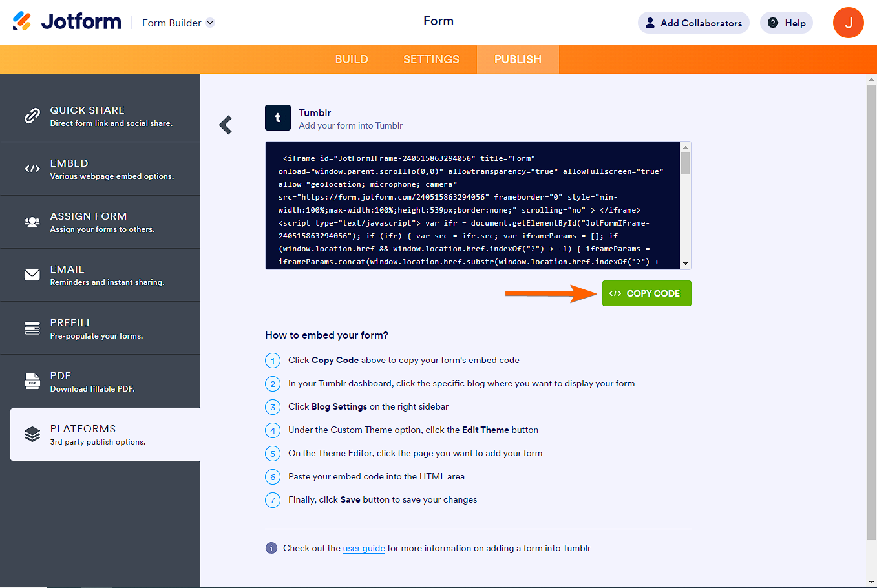
Task: Open the Assign Form section
Action: [100, 222]
